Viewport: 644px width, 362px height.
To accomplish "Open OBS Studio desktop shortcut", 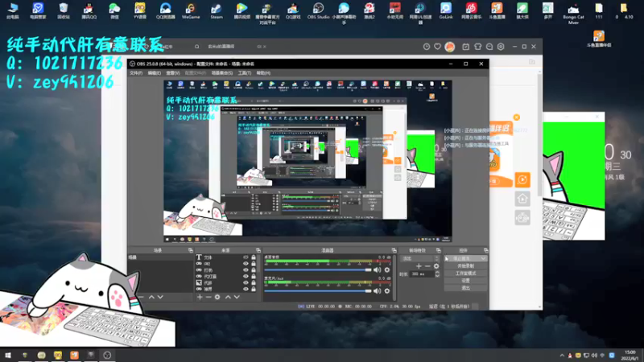I will pos(318,11).
